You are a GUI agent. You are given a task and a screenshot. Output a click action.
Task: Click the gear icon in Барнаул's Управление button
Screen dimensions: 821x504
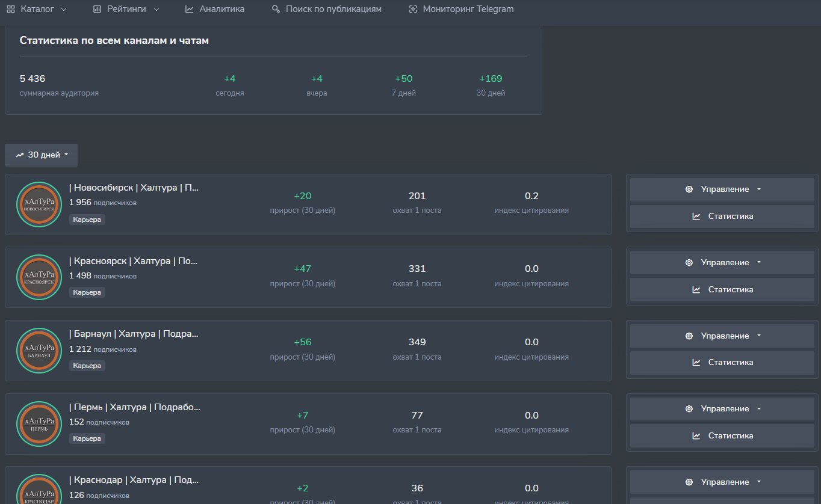coord(689,336)
